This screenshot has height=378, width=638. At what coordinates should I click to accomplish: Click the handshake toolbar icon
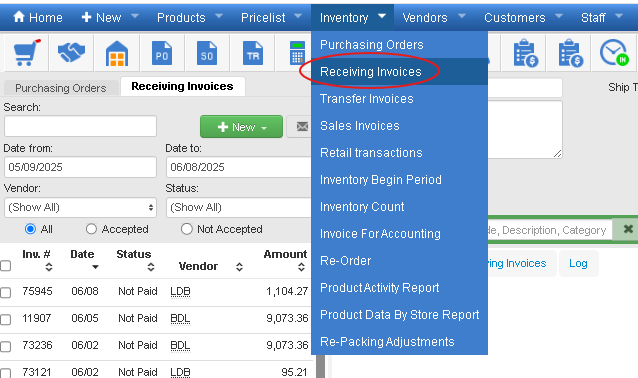point(71,53)
